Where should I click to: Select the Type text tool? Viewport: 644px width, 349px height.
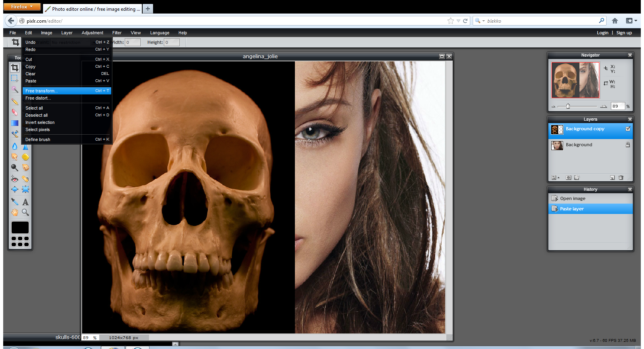pyautogui.click(x=26, y=202)
